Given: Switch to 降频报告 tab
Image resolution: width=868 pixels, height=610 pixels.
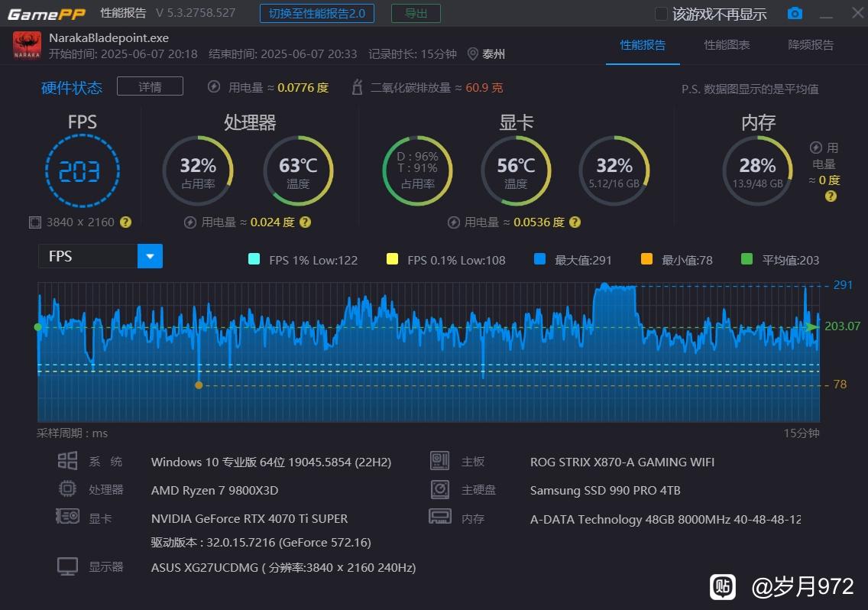Looking at the screenshot, I should [811, 45].
